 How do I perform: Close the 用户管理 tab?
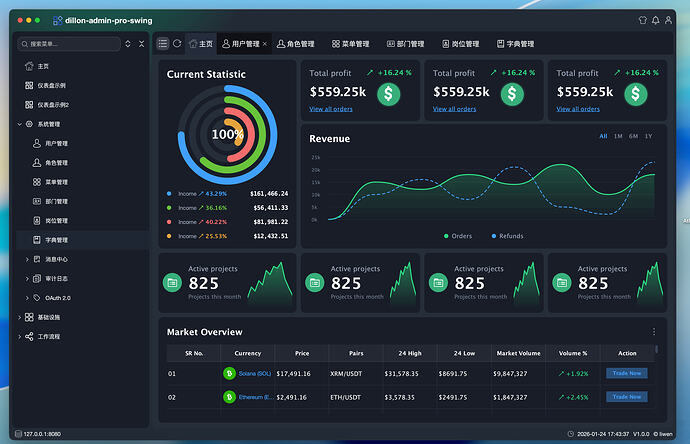(x=264, y=44)
